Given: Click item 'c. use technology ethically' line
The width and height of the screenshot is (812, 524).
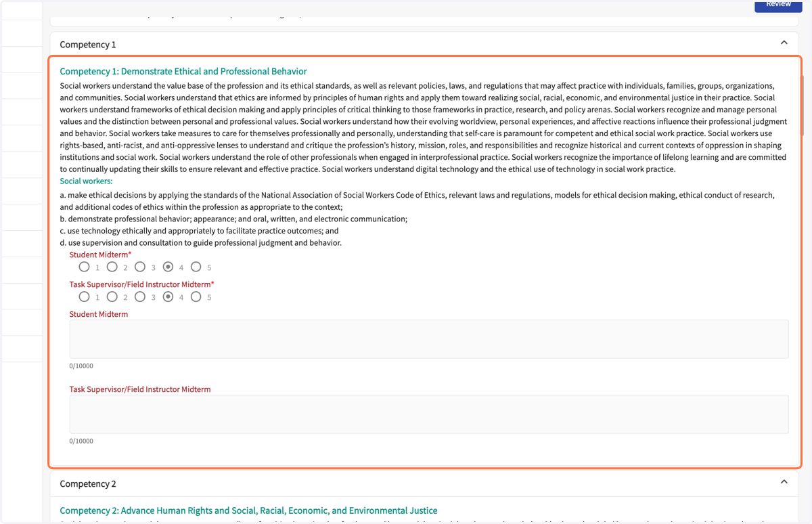Looking at the screenshot, I should [199, 231].
